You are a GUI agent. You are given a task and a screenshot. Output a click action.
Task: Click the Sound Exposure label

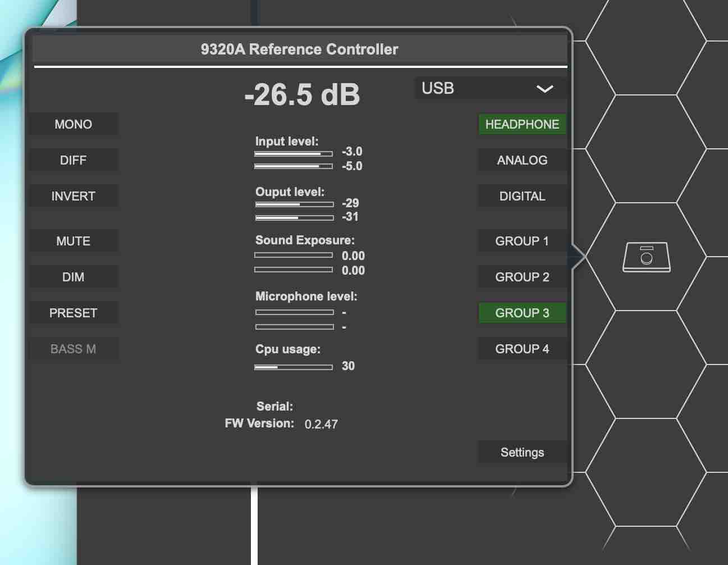(x=305, y=240)
